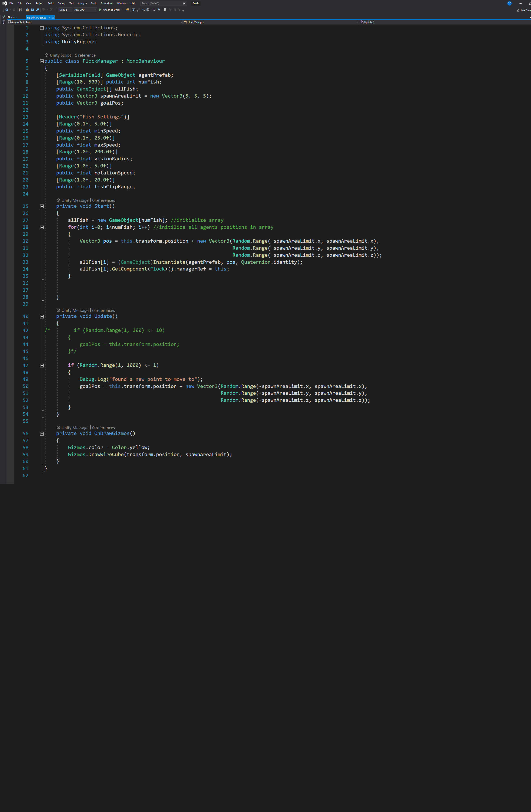Collapse the OnDrawGizmos method outline box
Image resolution: width=531 pixels, height=812 pixels.
42,434
